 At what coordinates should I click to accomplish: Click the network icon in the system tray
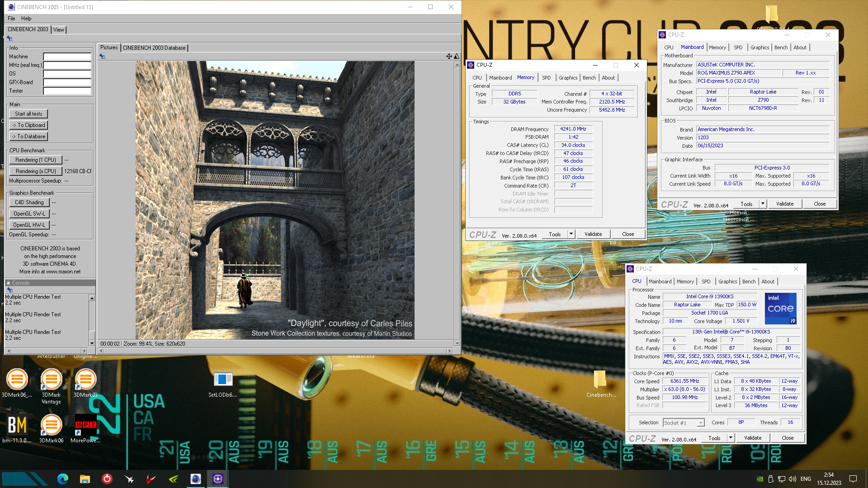coord(782,479)
